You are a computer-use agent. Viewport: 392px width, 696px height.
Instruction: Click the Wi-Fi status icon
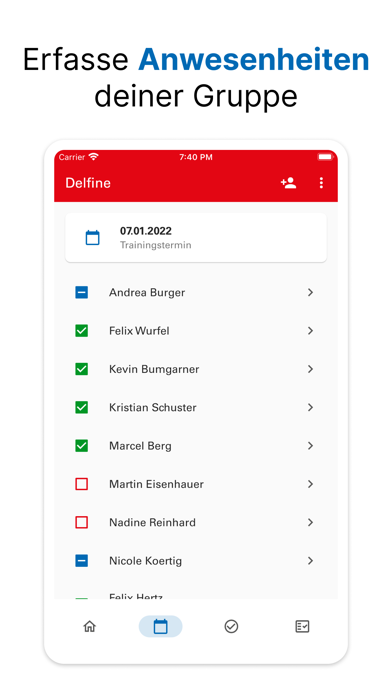pyautogui.click(x=93, y=157)
